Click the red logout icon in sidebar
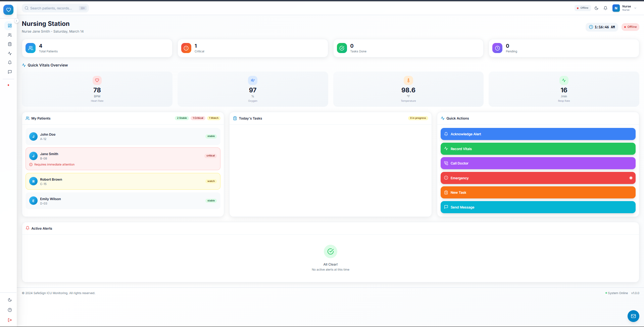The width and height of the screenshot is (644, 327). (x=10, y=320)
